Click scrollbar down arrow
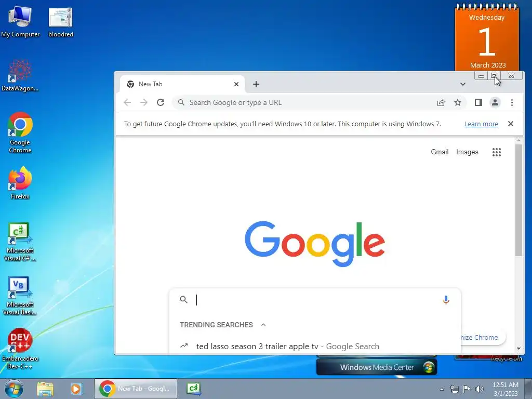This screenshot has height=399, width=532. click(518, 349)
